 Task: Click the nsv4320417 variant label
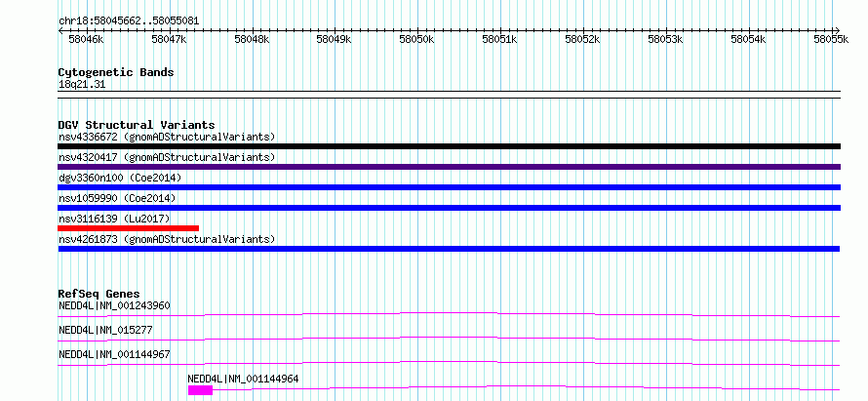pyautogui.click(x=167, y=157)
